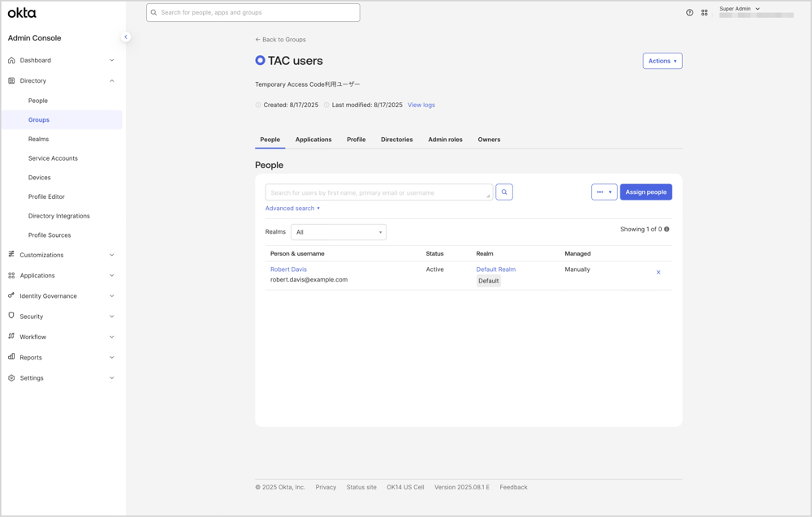The width and height of the screenshot is (812, 517).
Task: Expand Advanced search
Action: point(292,208)
